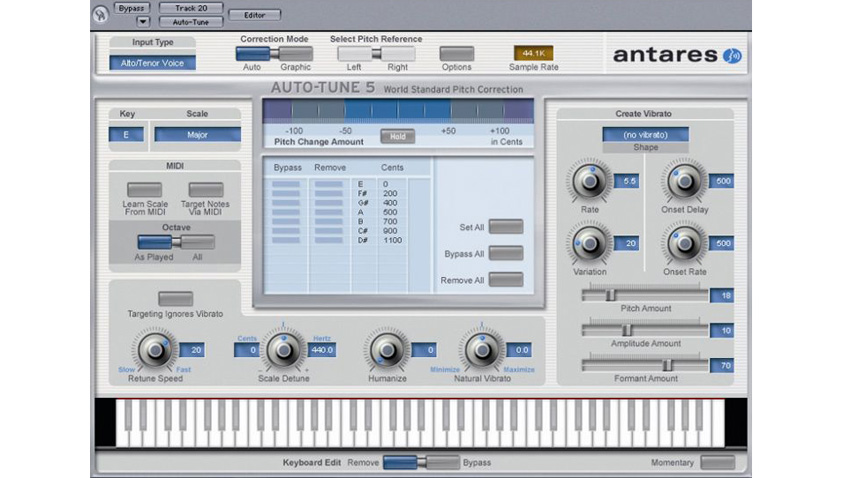Toggle Remove for note E
This screenshot has height=478, width=850.
click(x=329, y=184)
